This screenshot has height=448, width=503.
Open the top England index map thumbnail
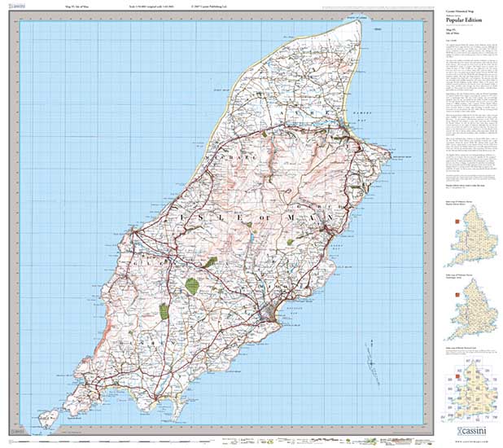pos(471,232)
